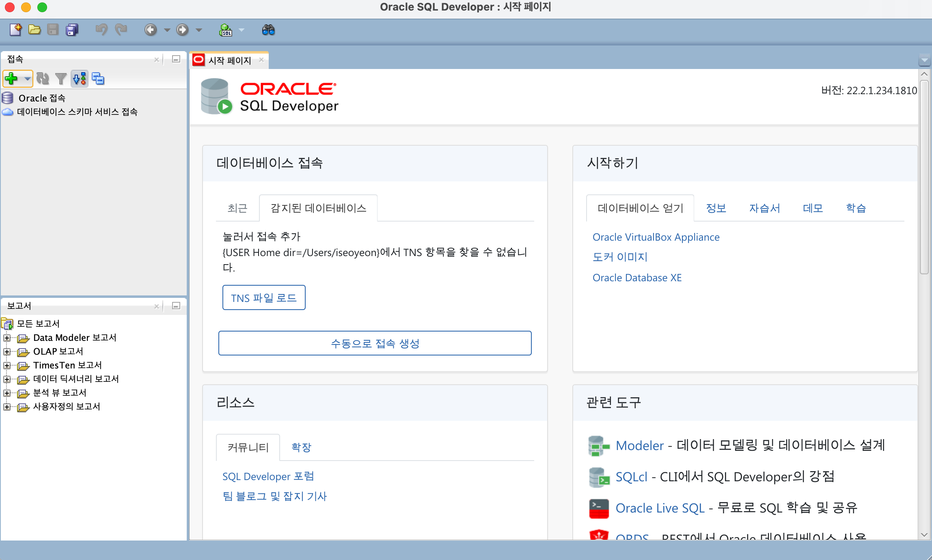
Task: Open the dropdown arrow beside New Connection
Action: point(27,78)
